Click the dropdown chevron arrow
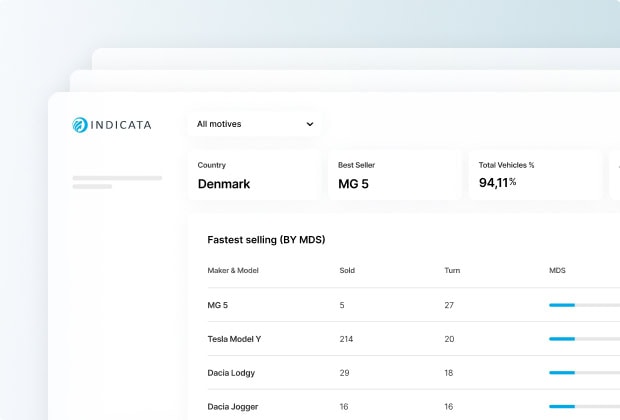 [310, 124]
